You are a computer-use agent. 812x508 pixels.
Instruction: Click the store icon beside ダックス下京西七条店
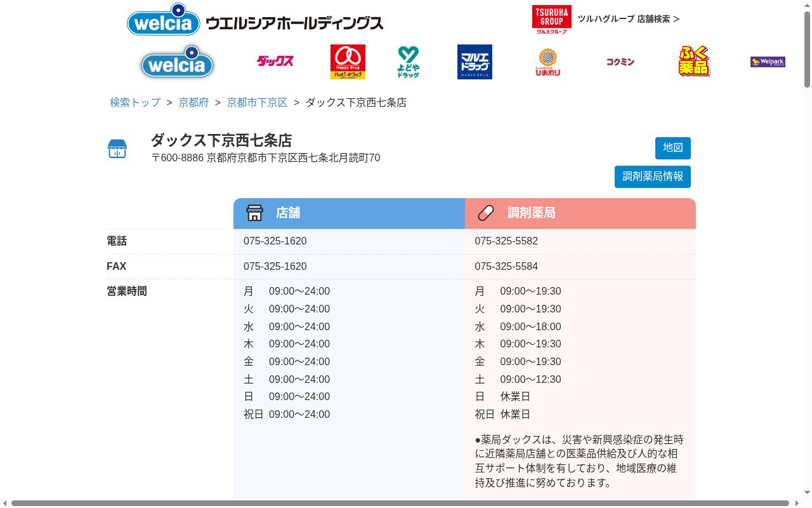[117, 149]
